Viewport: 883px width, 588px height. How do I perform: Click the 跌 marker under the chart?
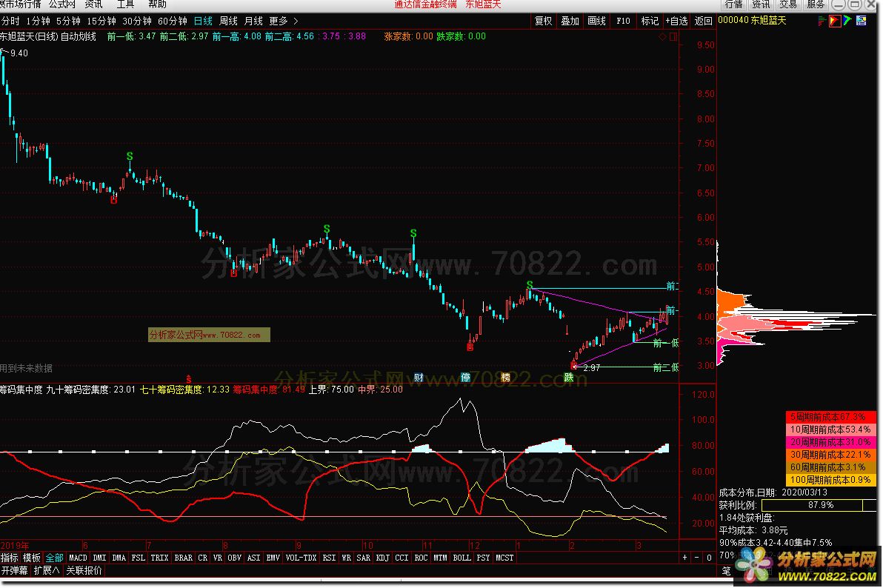569,378
